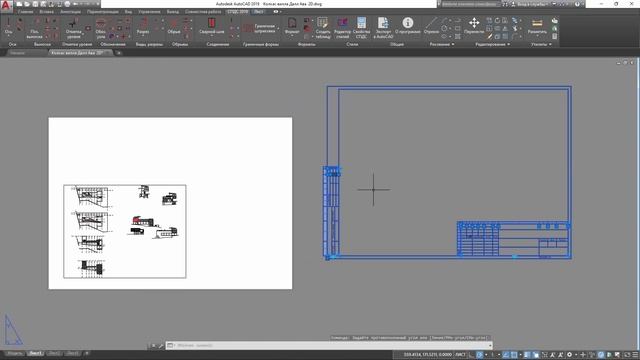Select the Отметка уровня tool
Screen dimensions: 640x360
tap(73, 27)
